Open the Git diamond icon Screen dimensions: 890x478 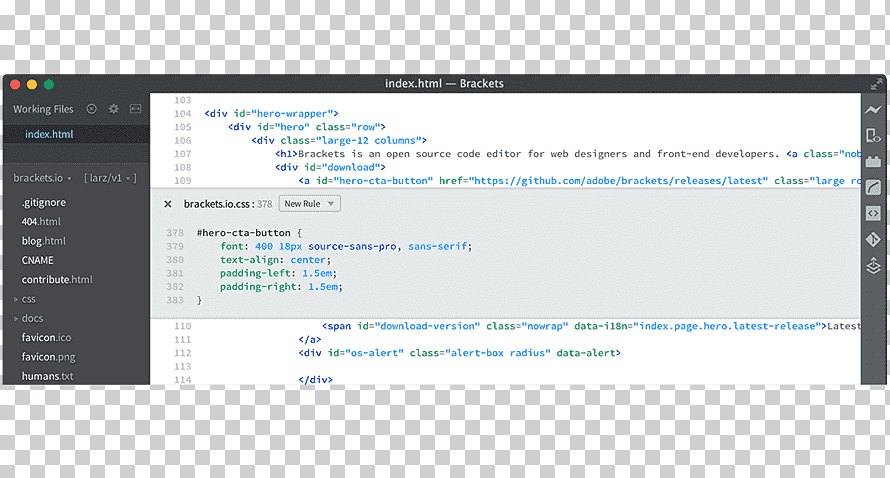coord(874,240)
